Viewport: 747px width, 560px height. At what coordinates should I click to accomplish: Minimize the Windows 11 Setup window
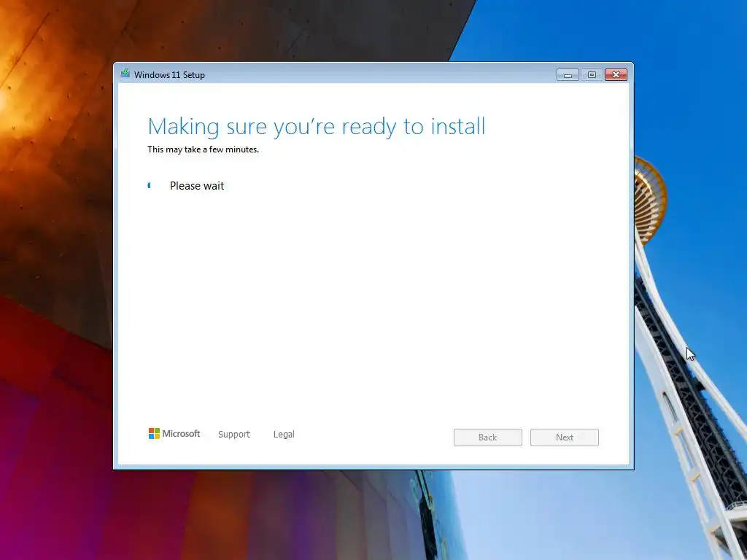pos(568,75)
